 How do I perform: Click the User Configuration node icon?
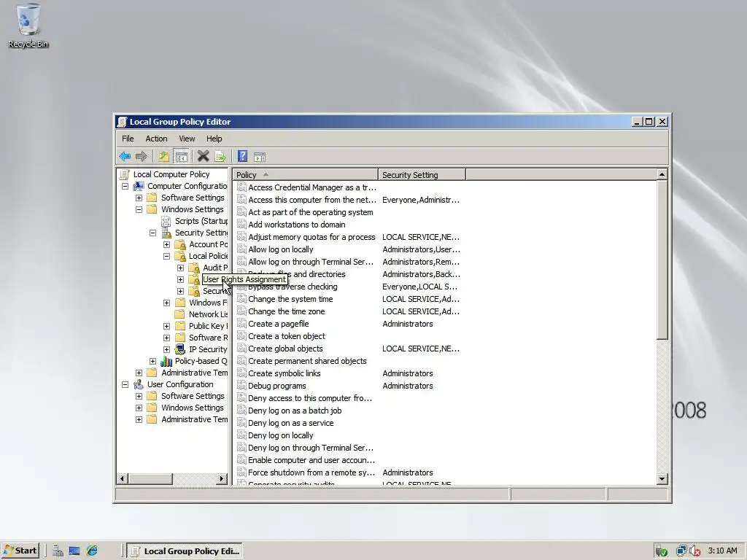pos(138,384)
